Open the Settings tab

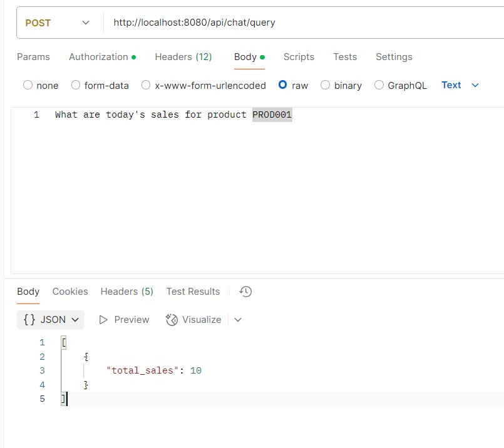pyautogui.click(x=394, y=57)
